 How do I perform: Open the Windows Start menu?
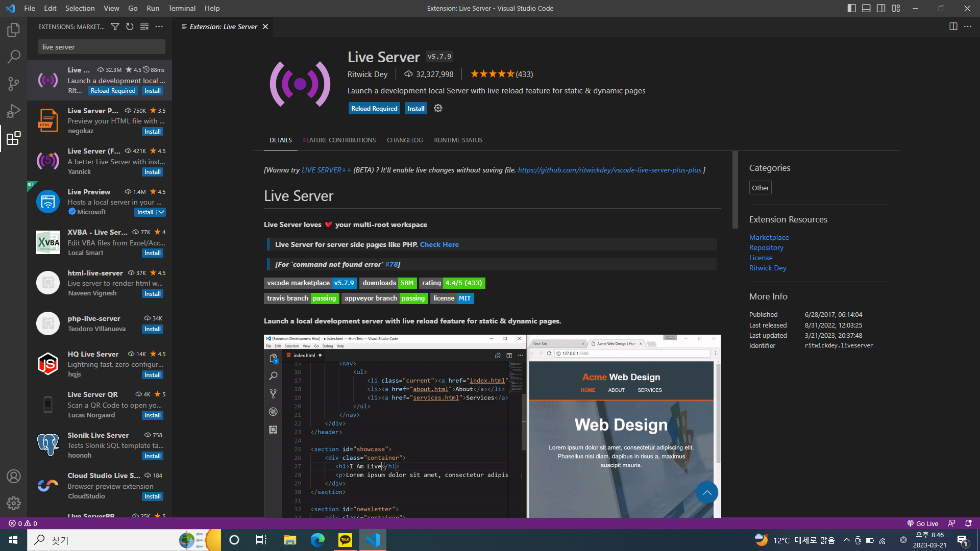[13, 540]
